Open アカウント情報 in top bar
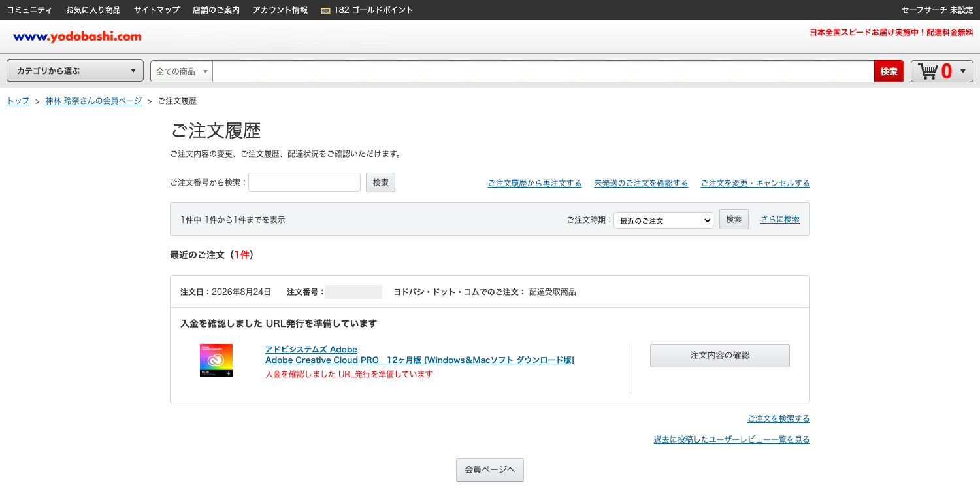 click(280, 10)
